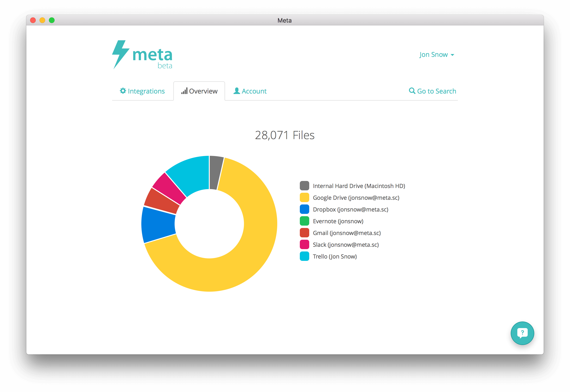570x392 pixels.
Task: Toggle the Google Drive legend swatch
Action: (x=305, y=197)
